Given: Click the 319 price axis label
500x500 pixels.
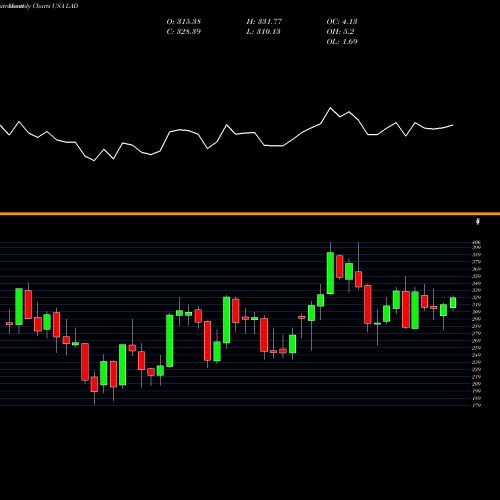Looking at the screenshot, I should click(x=477, y=305).
